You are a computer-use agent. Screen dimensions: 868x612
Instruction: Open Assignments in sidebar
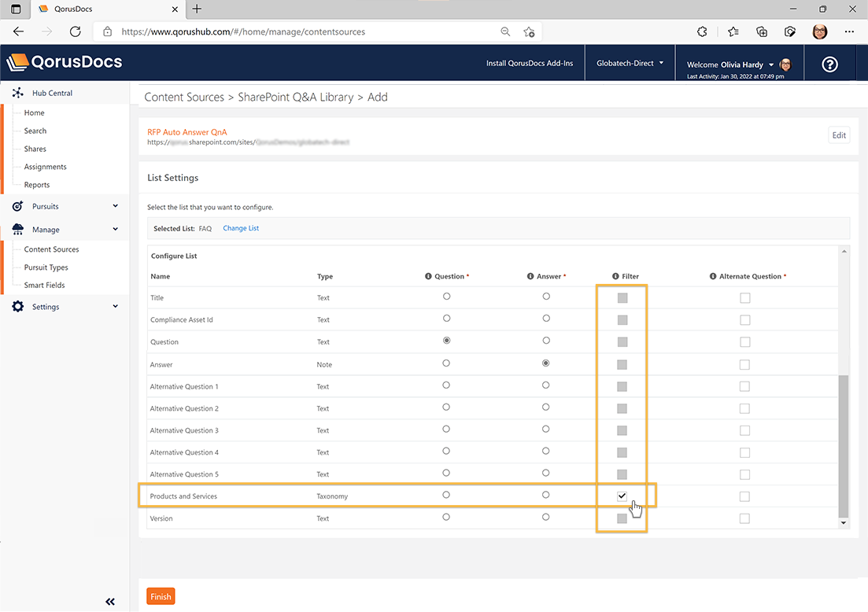click(46, 167)
